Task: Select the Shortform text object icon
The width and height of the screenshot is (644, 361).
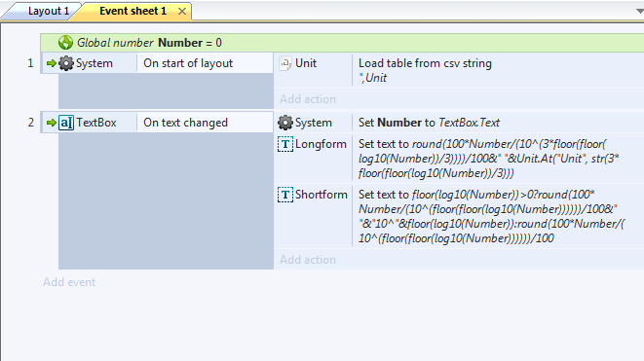Action: (x=285, y=195)
